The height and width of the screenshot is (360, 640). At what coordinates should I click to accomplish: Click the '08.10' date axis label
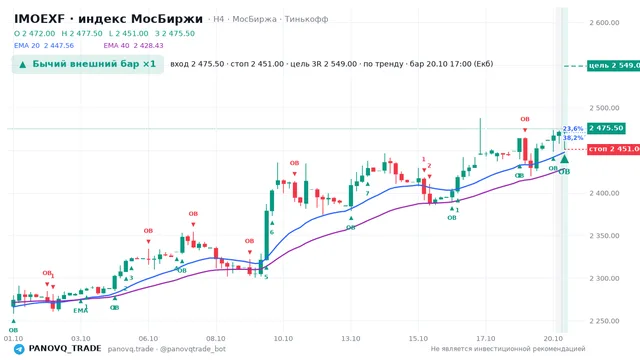pos(216,339)
